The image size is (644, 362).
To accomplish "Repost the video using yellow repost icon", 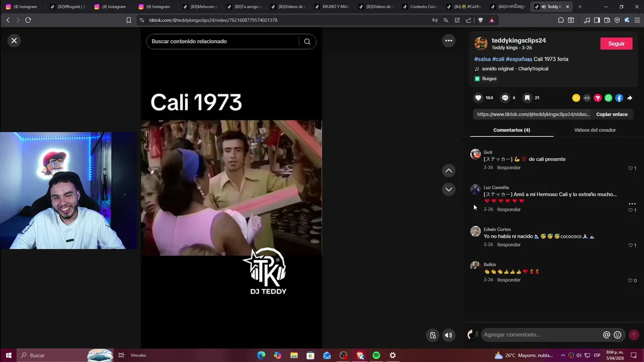I will (x=576, y=98).
